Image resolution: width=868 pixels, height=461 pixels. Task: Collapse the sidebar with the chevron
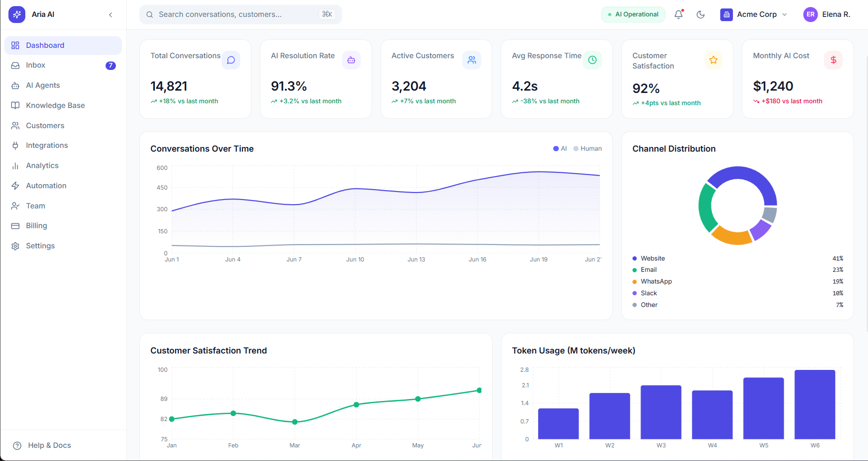[111, 15]
